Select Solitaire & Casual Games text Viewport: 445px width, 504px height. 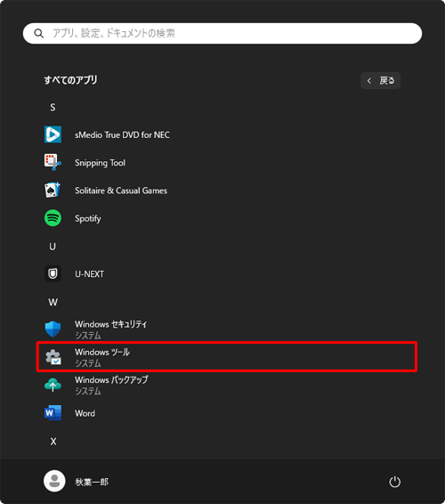coord(121,191)
